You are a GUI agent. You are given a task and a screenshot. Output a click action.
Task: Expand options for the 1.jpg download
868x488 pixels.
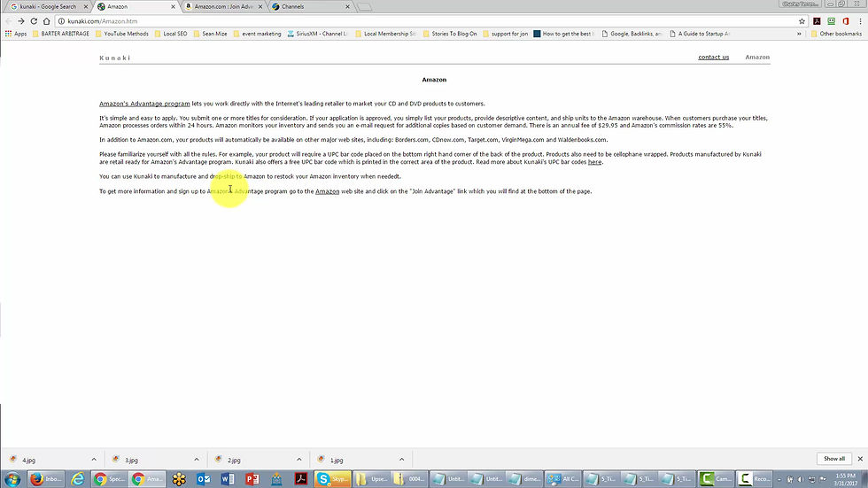(x=401, y=460)
